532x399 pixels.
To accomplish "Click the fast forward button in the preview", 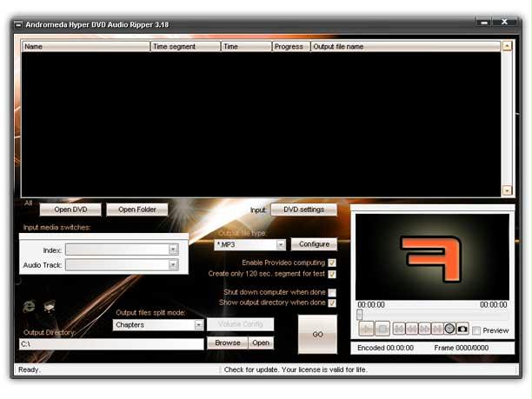I will (x=424, y=329).
